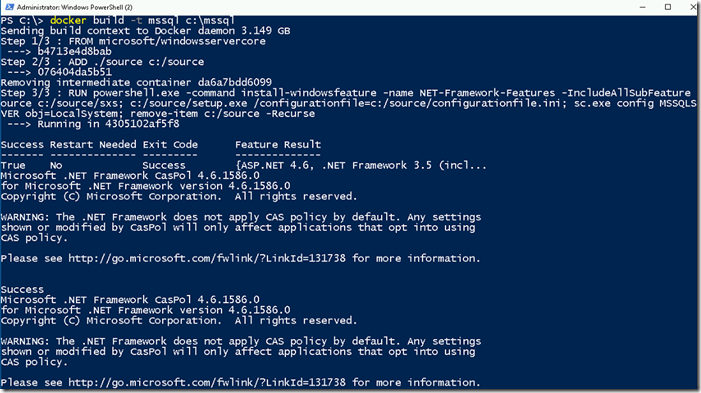This screenshot has height=393, width=701.
Task: Minimize the Administrator PowerShell window
Action: tap(643, 7)
